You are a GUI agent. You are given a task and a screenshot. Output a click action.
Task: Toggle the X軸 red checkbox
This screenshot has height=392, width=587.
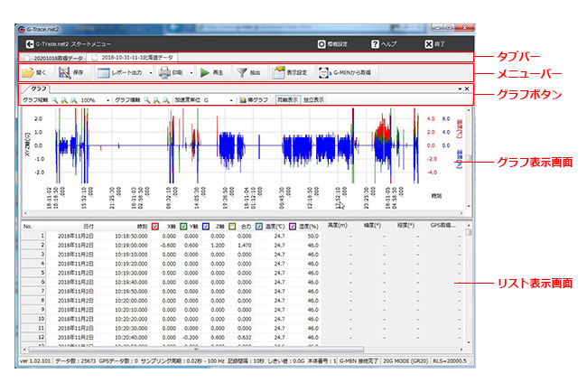(154, 226)
